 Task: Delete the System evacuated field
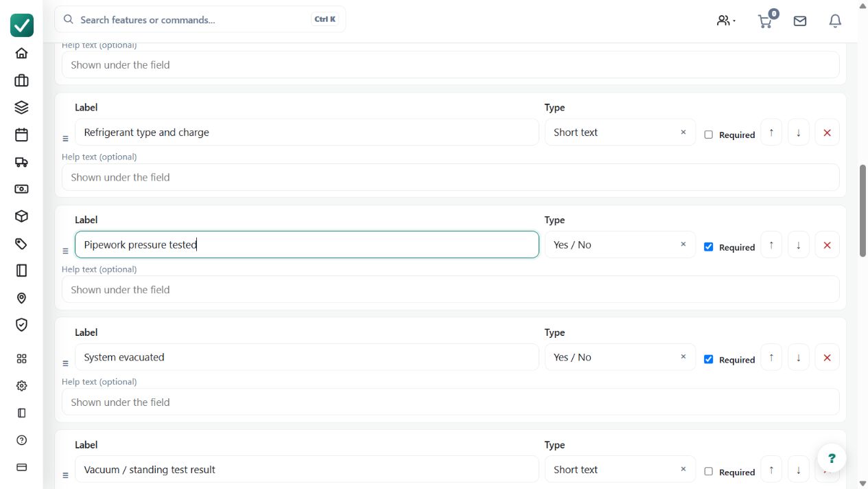pos(827,358)
